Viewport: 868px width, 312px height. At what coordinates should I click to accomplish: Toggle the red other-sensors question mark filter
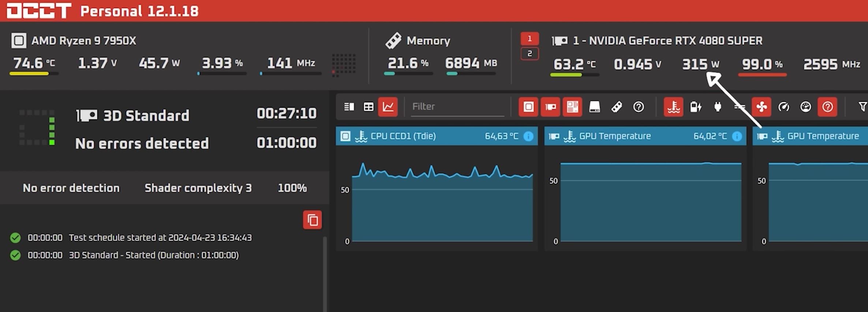(x=827, y=107)
